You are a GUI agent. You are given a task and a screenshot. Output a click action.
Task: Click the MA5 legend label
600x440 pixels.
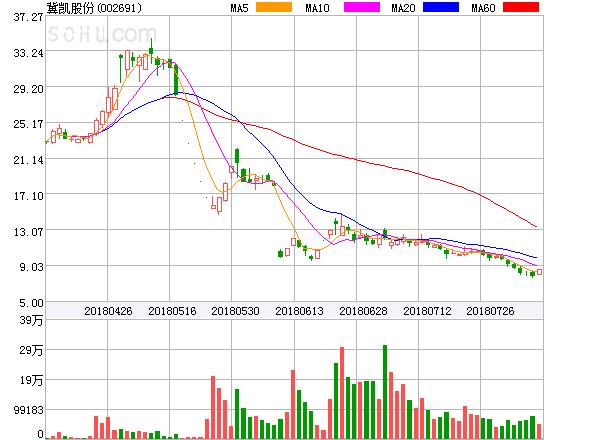click(x=239, y=8)
